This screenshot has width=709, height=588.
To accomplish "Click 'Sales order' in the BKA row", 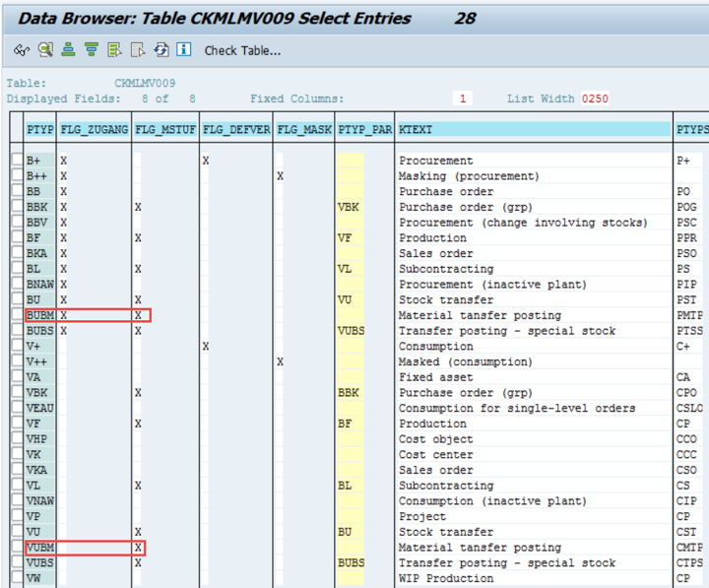I will coord(436,253).
